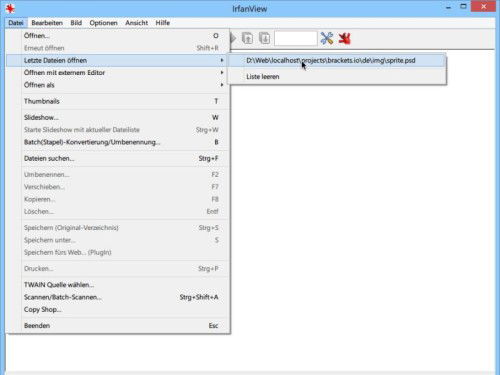The width and height of the screenshot is (500, 375).
Task: Click the red IrfanView about icon in toolbar
Action: point(345,38)
